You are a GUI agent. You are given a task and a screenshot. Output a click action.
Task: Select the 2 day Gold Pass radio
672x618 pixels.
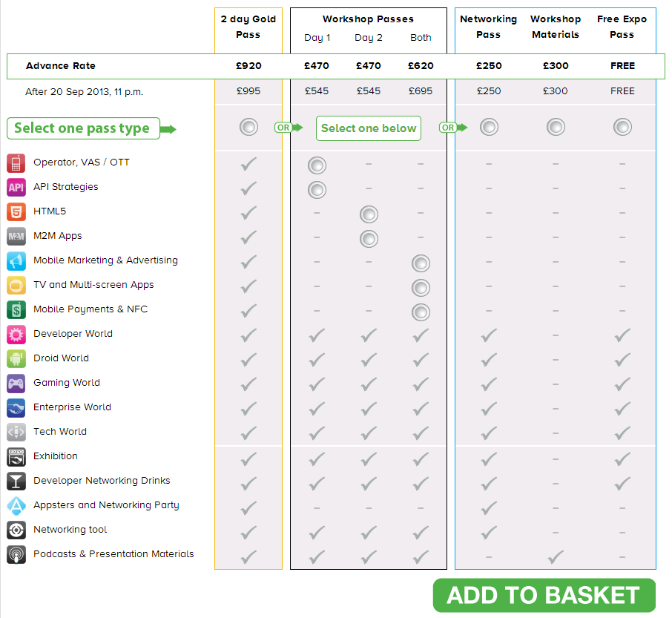[248, 128]
